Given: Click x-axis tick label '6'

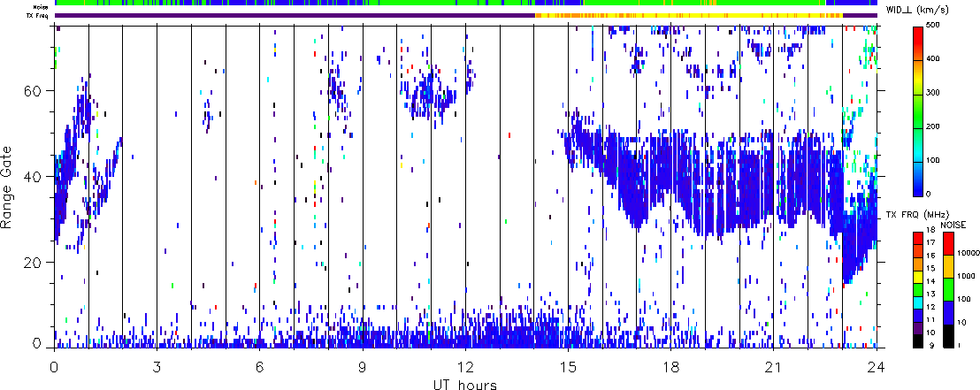Looking at the screenshot, I should [x=259, y=366].
